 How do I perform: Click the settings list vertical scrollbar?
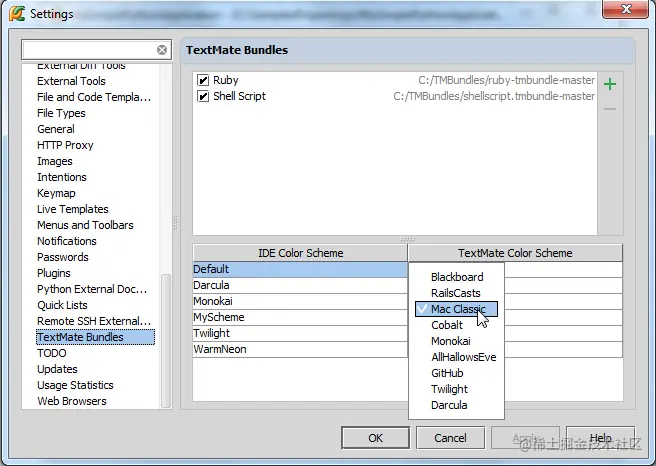point(166,341)
